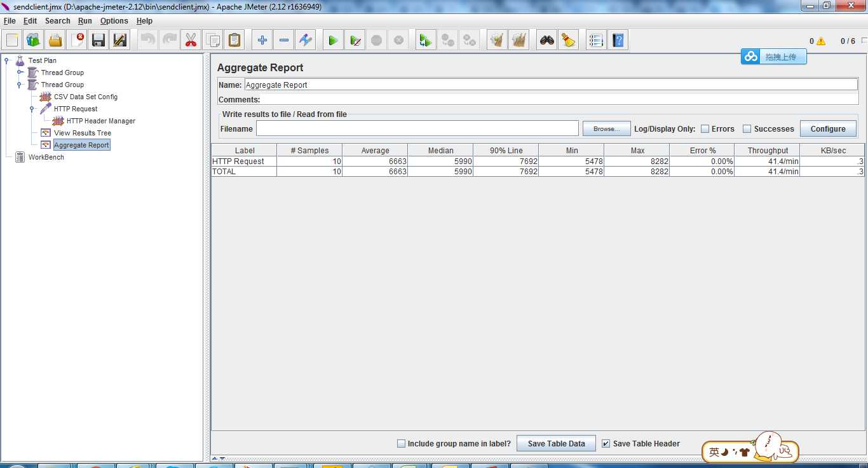Create a new test plan
This screenshot has width=868, height=468.
coord(12,41)
